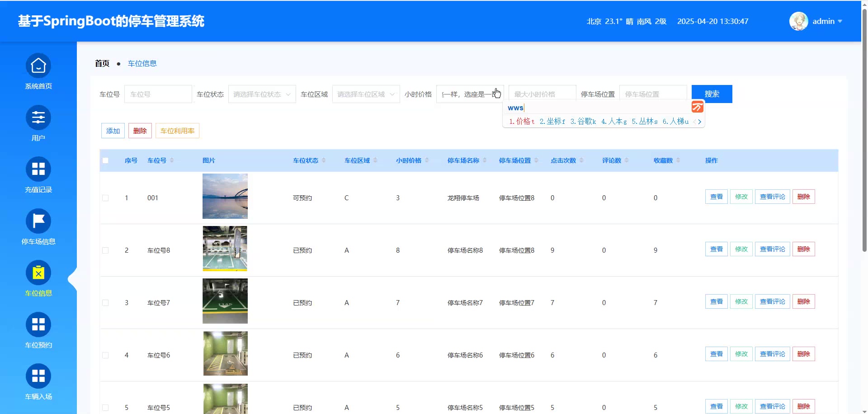The width and height of the screenshot is (868, 414).
Task: Open 车位预约 grid icon in sidebar
Action: [38, 325]
